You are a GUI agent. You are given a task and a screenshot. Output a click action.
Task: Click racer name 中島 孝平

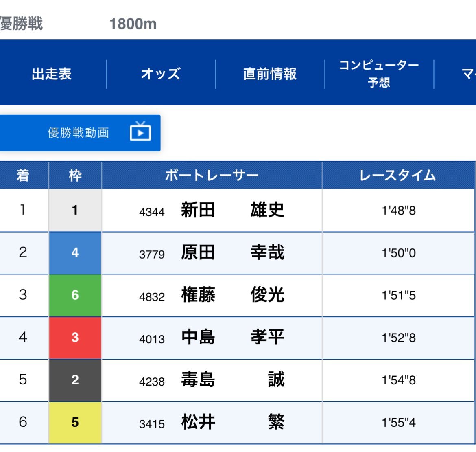(233, 337)
